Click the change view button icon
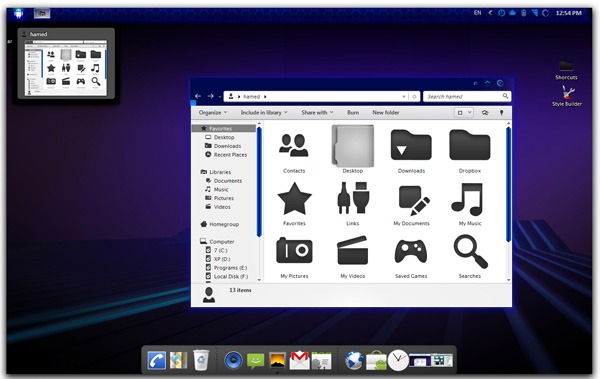This screenshot has width=600, height=379. click(460, 113)
